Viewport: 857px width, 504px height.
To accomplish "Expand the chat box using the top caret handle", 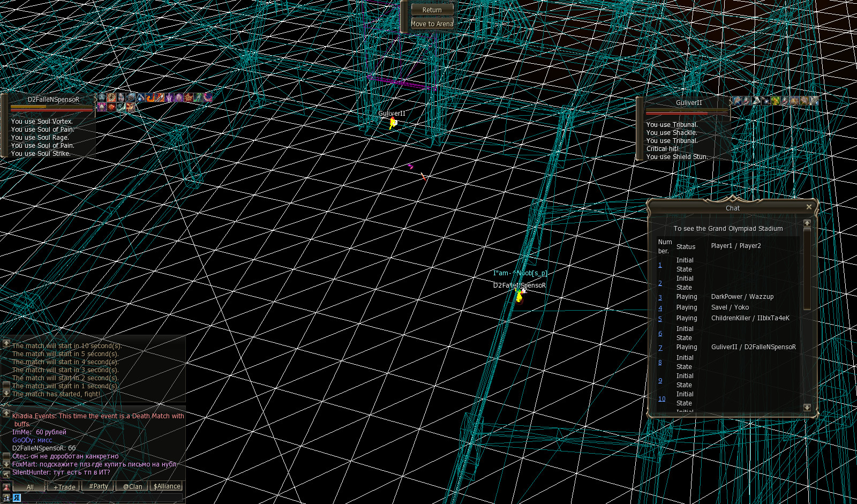I will (6, 404).
